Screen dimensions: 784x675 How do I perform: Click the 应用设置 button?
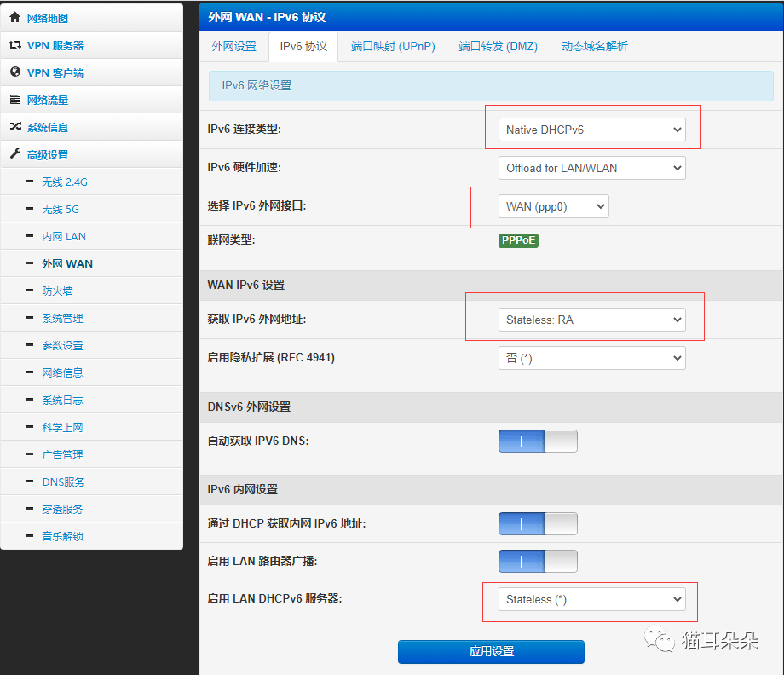tap(491, 652)
